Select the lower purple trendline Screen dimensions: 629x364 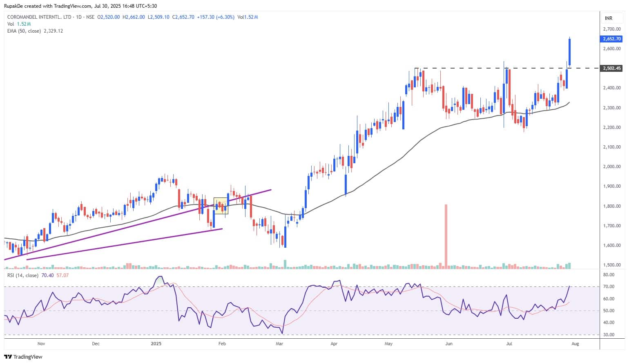coord(123,244)
